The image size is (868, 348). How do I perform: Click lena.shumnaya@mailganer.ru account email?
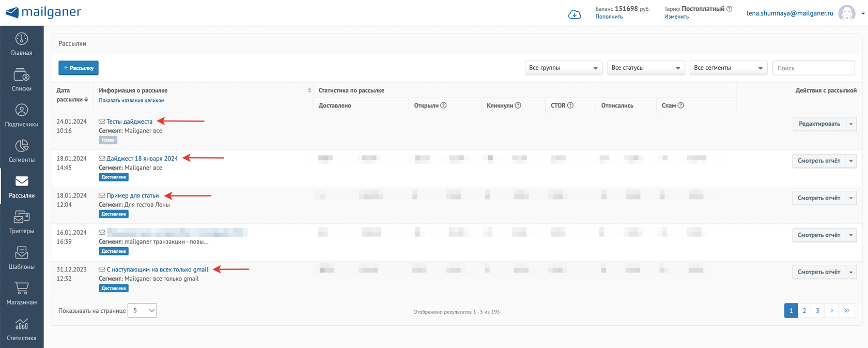click(790, 13)
